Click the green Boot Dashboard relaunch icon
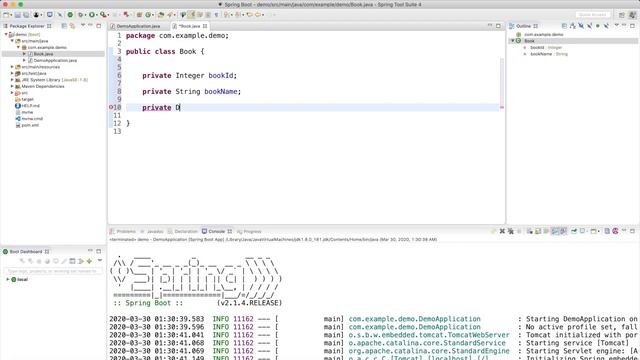 [70, 15]
